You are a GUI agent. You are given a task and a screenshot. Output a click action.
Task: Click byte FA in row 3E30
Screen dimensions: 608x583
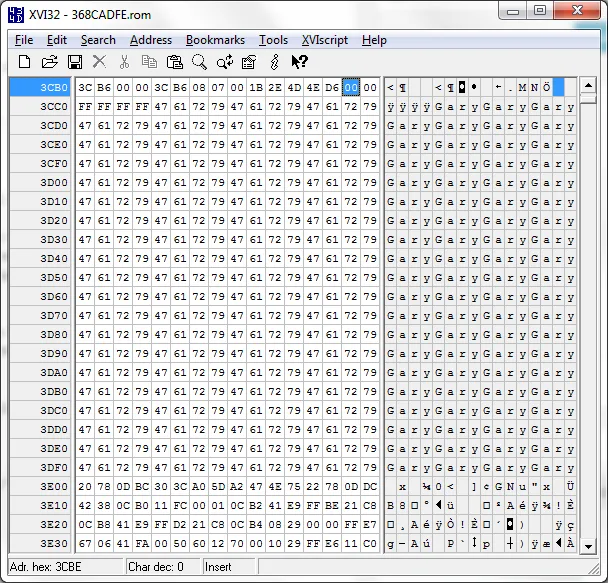click(142, 543)
